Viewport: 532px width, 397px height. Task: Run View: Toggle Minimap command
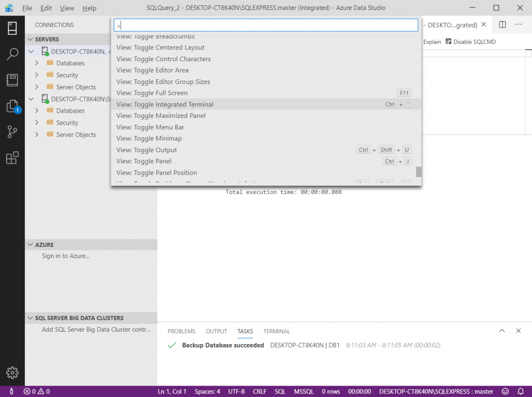point(266,139)
